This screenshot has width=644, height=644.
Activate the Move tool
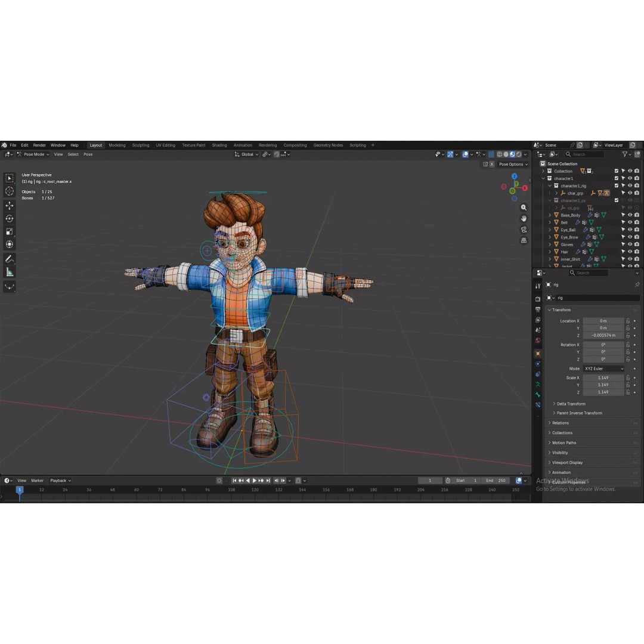[x=10, y=205]
